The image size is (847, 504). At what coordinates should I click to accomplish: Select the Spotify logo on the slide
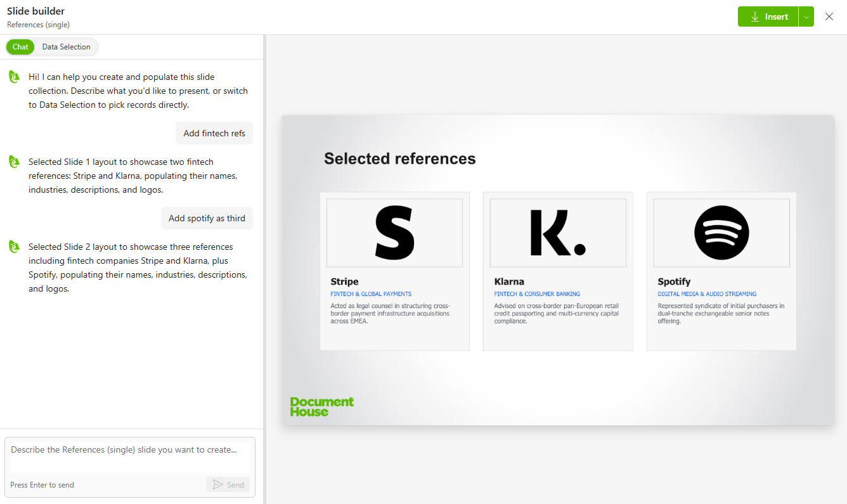pyautogui.click(x=721, y=233)
